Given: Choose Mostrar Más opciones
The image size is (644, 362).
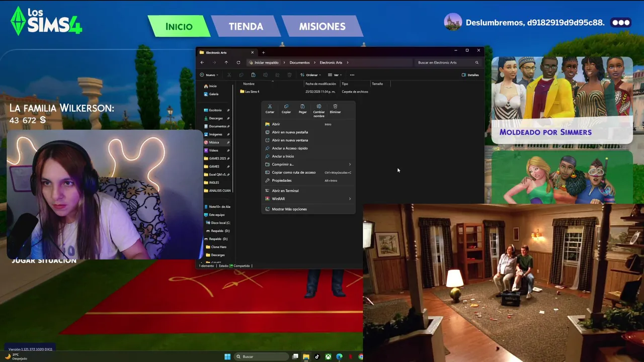Looking at the screenshot, I should coord(308,209).
